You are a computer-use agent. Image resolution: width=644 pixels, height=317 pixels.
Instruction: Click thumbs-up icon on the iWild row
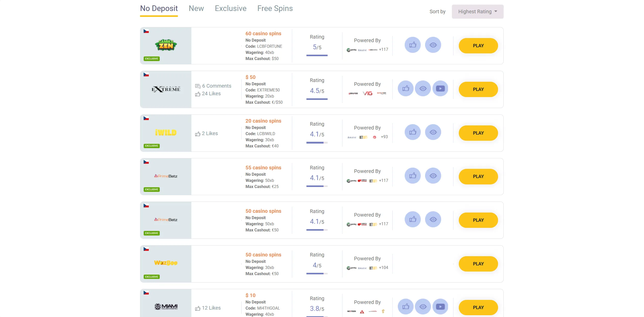click(413, 132)
